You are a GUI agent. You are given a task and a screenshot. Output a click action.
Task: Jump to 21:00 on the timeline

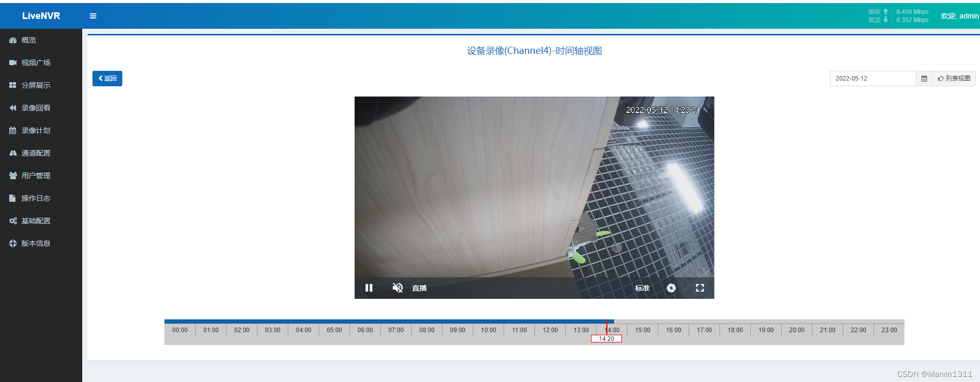(x=827, y=330)
